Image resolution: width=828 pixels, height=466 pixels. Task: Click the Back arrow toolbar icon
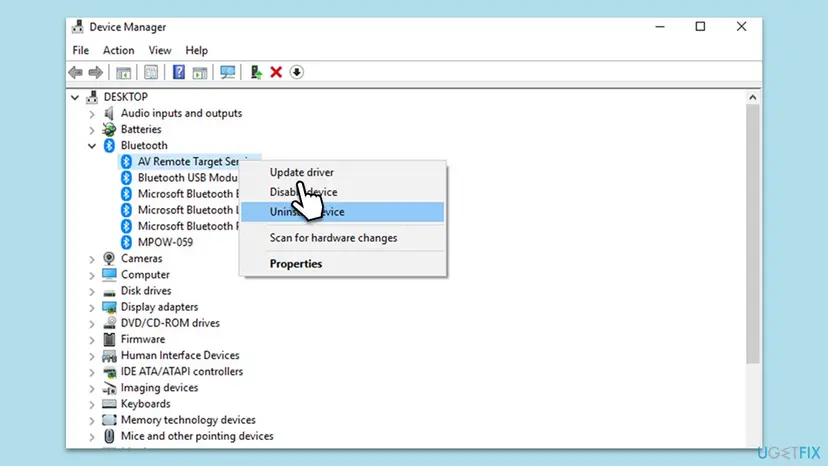(x=76, y=72)
